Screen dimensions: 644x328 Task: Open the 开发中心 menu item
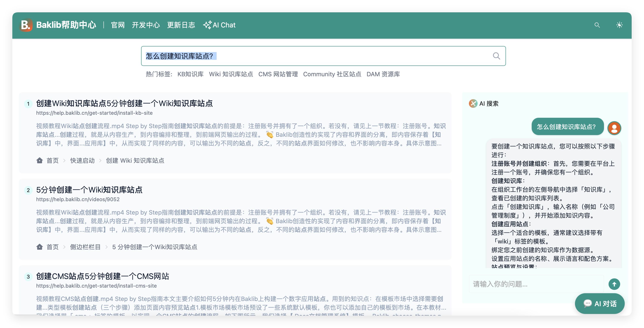click(x=146, y=25)
